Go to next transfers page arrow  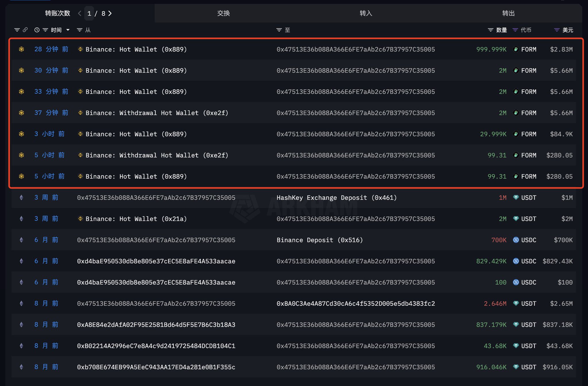point(110,13)
